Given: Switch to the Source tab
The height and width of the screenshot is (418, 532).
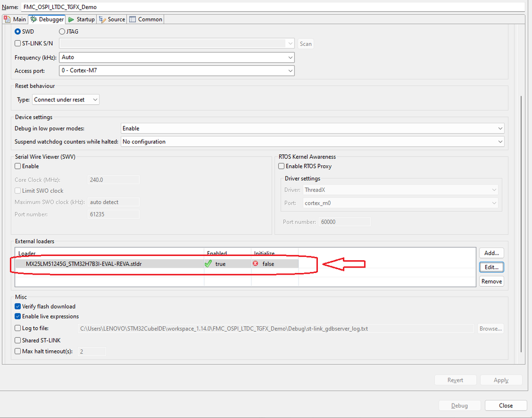Looking at the screenshot, I should click(x=112, y=19).
